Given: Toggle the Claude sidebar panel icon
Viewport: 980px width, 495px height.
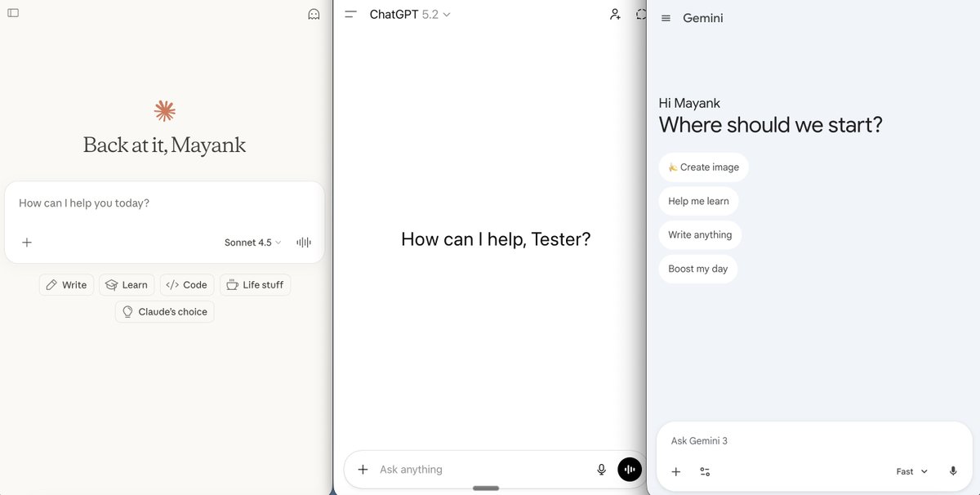Looking at the screenshot, I should [13, 13].
